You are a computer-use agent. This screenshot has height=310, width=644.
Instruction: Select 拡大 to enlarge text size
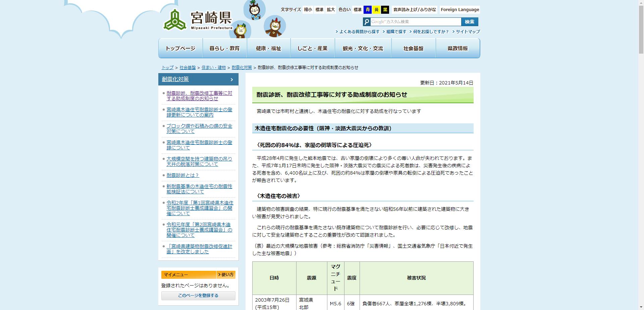[x=331, y=10]
